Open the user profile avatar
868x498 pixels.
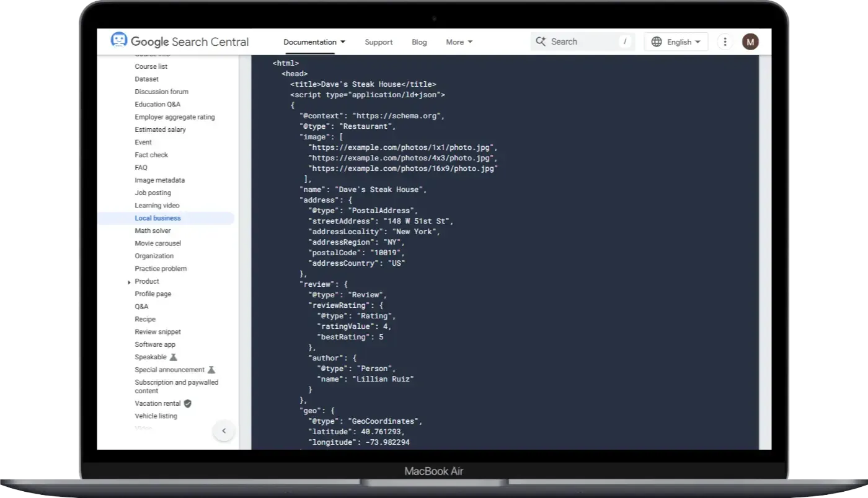(x=750, y=42)
